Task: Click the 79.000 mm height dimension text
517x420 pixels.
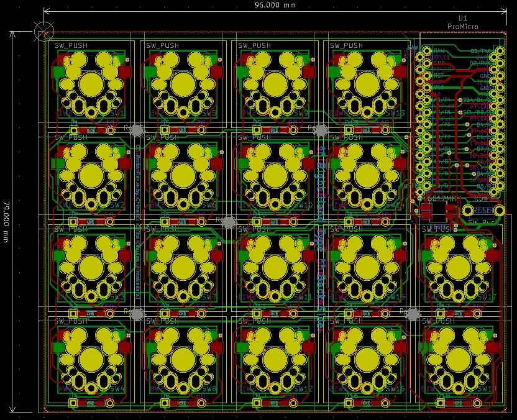Action: tap(6, 222)
